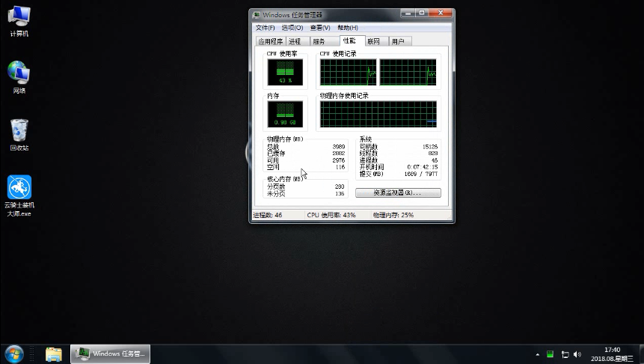Click the 未分页 value 136
644x364 pixels.
click(340, 194)
